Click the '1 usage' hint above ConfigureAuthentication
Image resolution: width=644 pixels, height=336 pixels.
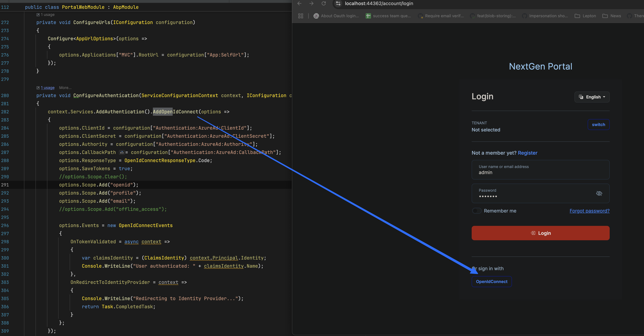click(48, 88)
